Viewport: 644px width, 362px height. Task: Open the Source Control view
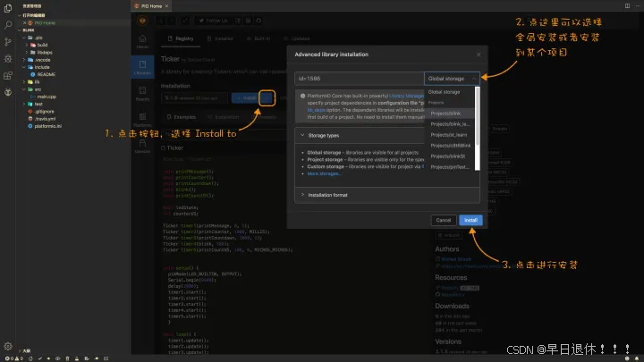pos(8,42)
